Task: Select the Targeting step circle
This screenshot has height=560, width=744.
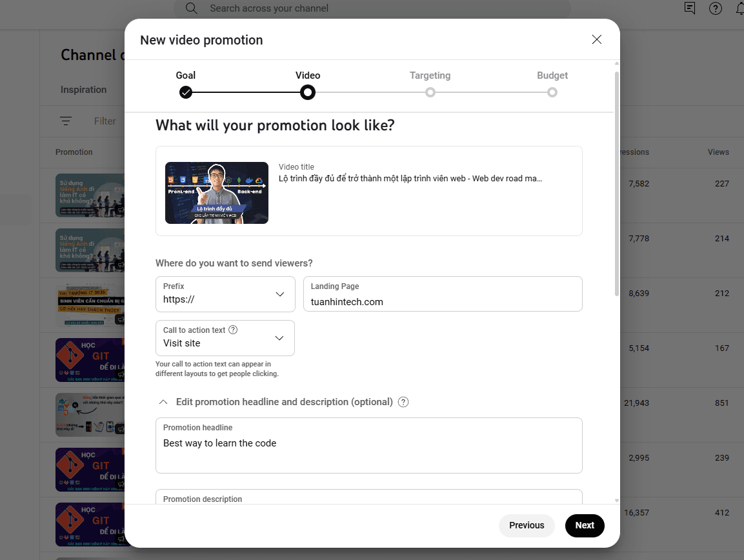Action: (430, 92)
